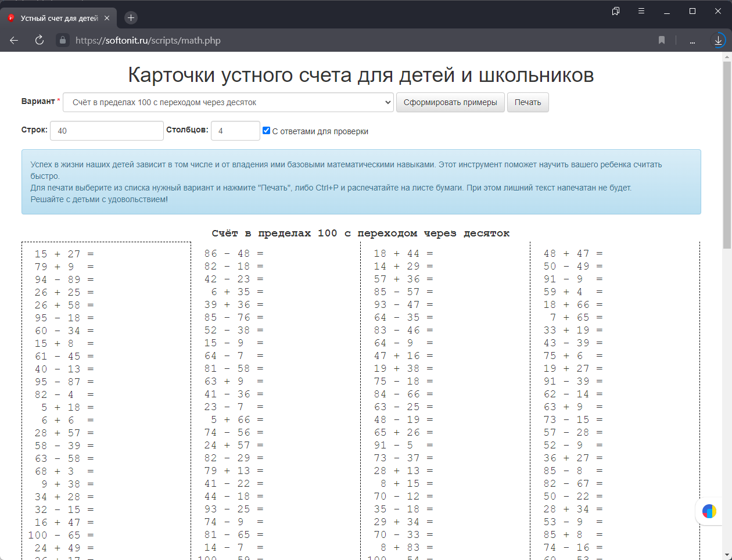732x560 pixels.
Task: Click the floating colorful assistant icon
Action: (709, 511)
